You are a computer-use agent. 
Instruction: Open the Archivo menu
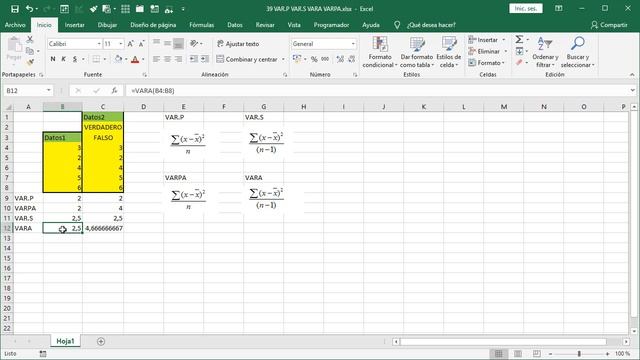pos(15,25)
